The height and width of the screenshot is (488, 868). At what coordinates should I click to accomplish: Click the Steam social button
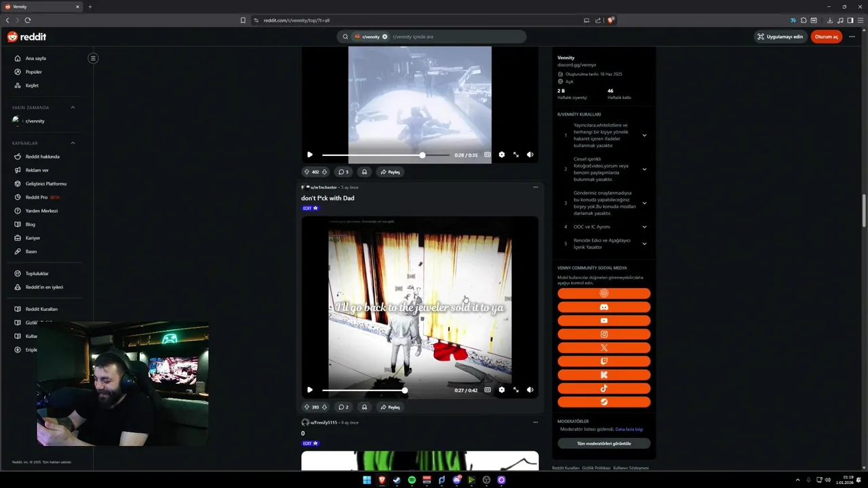604,402
